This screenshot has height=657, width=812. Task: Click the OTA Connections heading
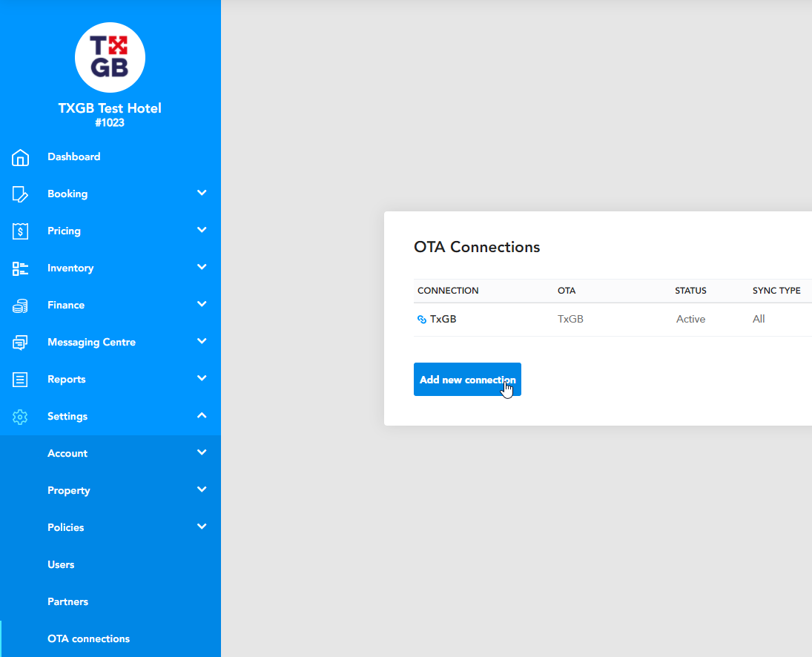click(x=477, y=247)
